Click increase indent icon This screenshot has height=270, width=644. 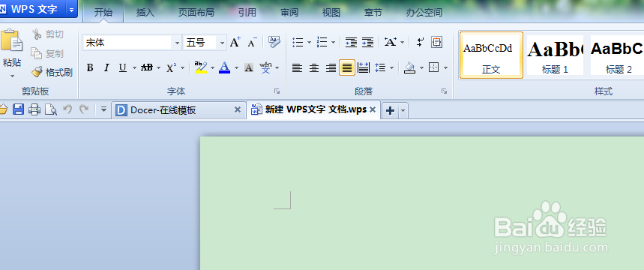(367, 42)
